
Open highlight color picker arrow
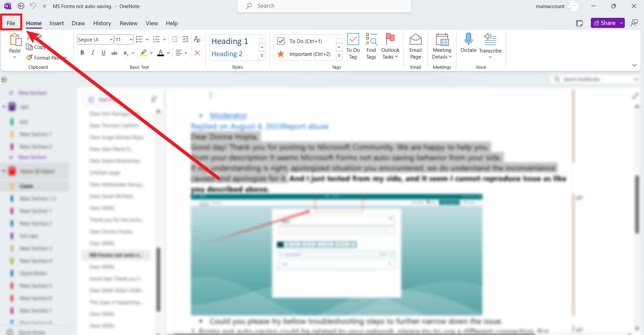click(x=151, y=53)
